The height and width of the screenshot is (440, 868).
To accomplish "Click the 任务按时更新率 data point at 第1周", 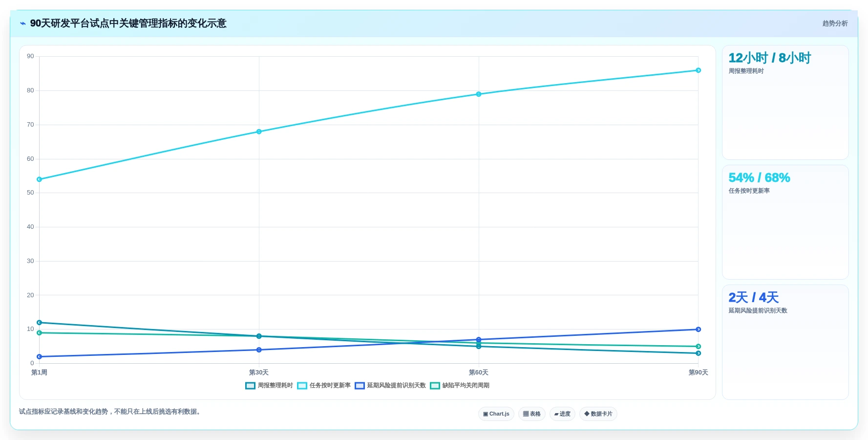I will pos(40,179).
